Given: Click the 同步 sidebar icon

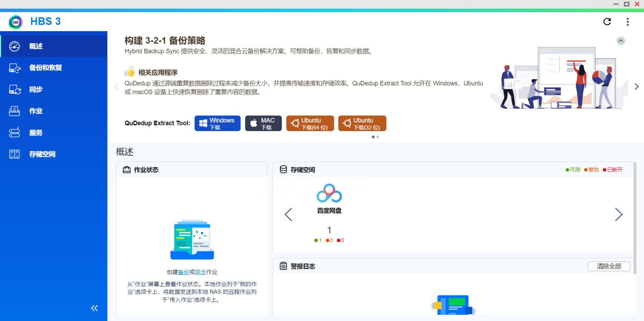Looking at the screenshot, I should point(15,90).
